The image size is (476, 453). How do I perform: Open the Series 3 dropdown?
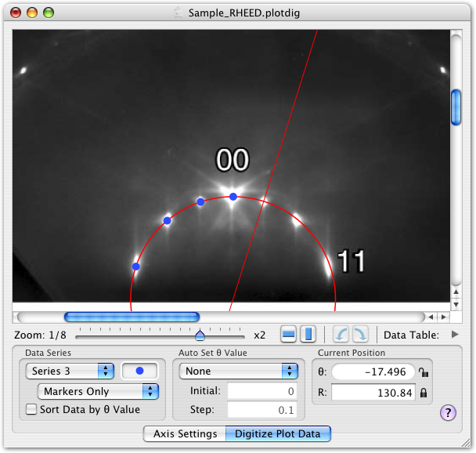coord(70,371)
